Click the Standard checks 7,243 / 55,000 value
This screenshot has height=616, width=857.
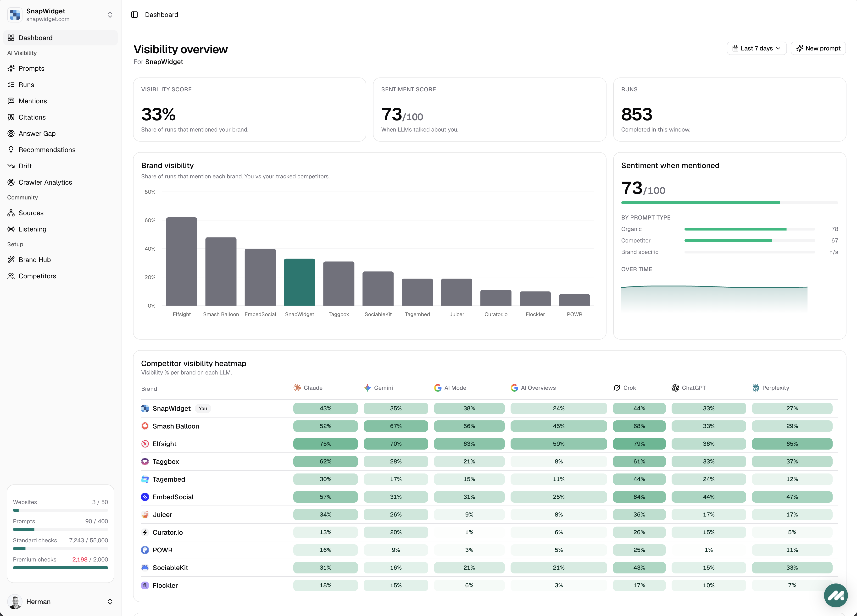pos(89,540)
